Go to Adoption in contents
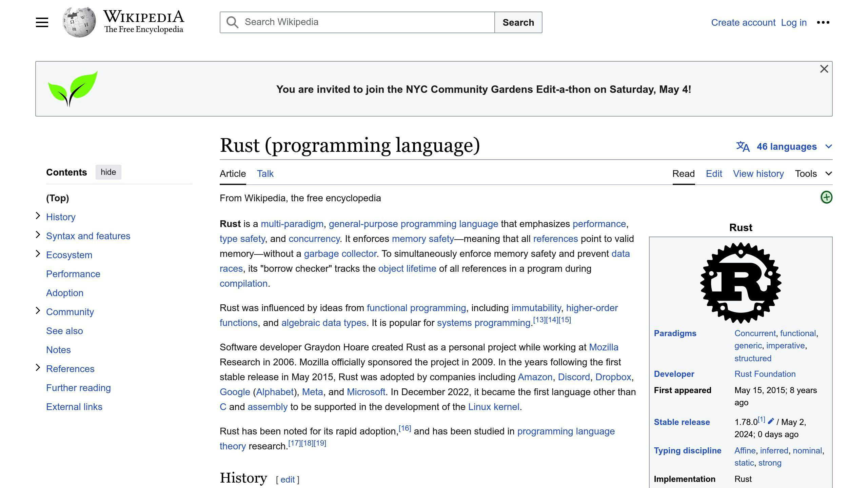Viewport: 868px width, 488px height. [x=65, y=293]
